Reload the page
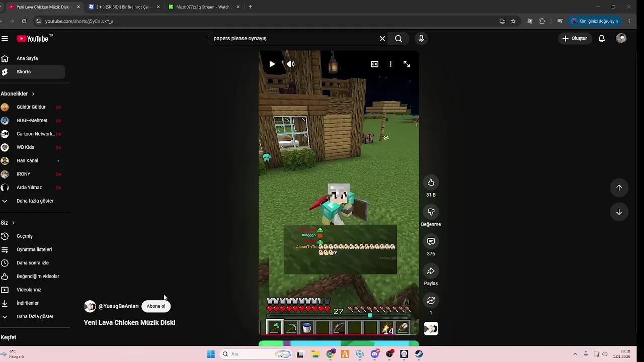 [x=24, y=21]
